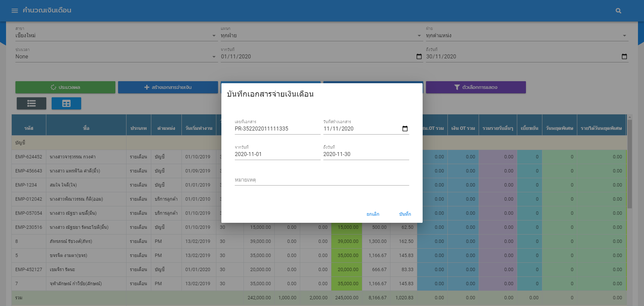
Task: Click name จุฬาลักษณ์ กำวิชัย(ลักษณ์)
Action: click(x=76, y=284)
